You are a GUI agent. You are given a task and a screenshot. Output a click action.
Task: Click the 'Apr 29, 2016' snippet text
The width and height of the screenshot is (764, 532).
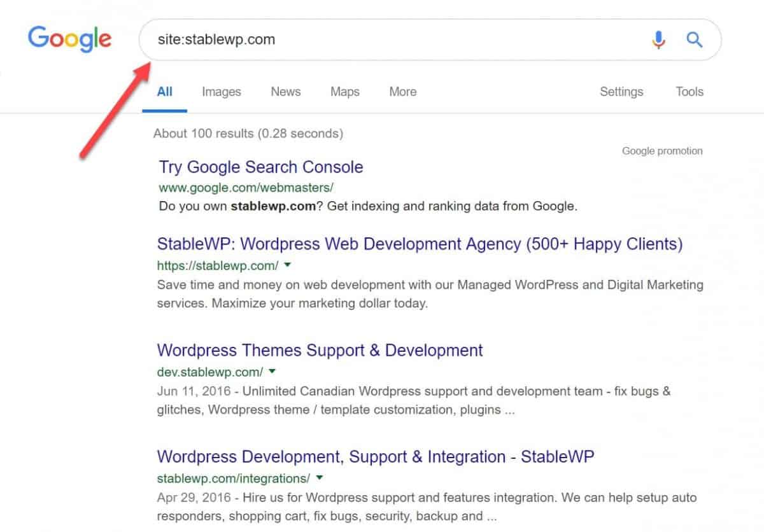(x=427, y=507)
